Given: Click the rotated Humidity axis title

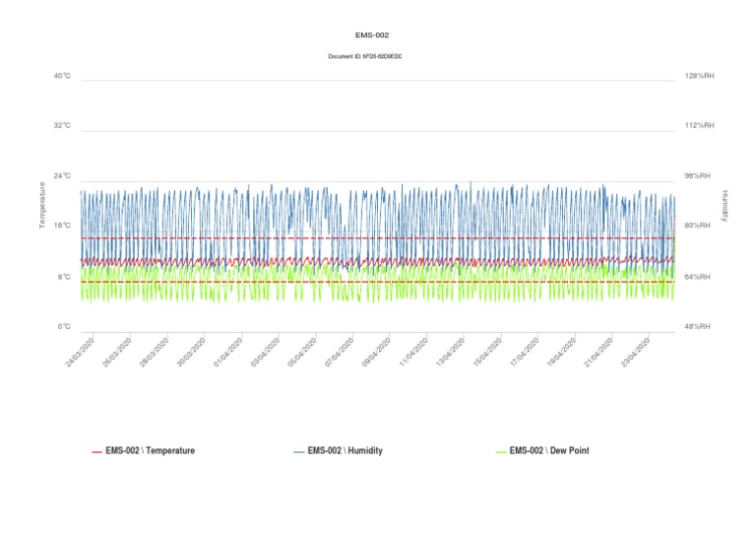Looking at the screenshot, I should 724,205.
